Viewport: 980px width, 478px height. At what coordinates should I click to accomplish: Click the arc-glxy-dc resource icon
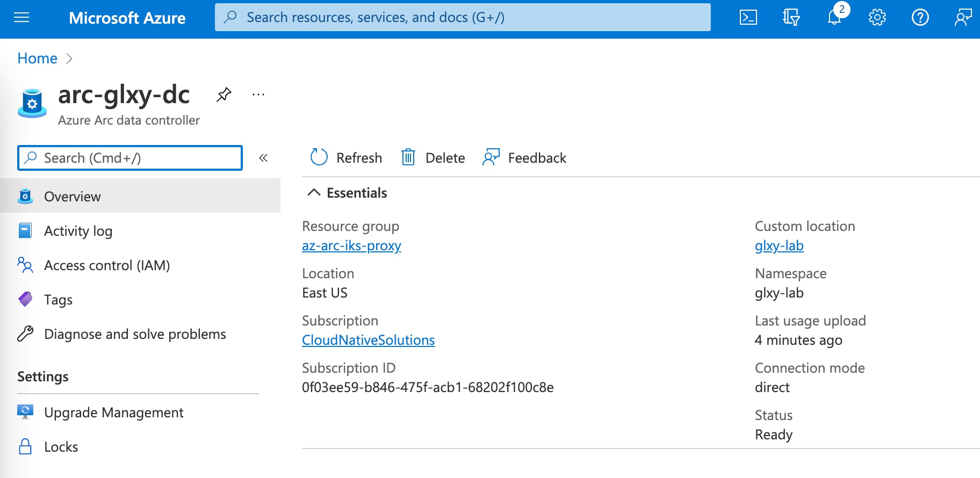pos(32,103)
